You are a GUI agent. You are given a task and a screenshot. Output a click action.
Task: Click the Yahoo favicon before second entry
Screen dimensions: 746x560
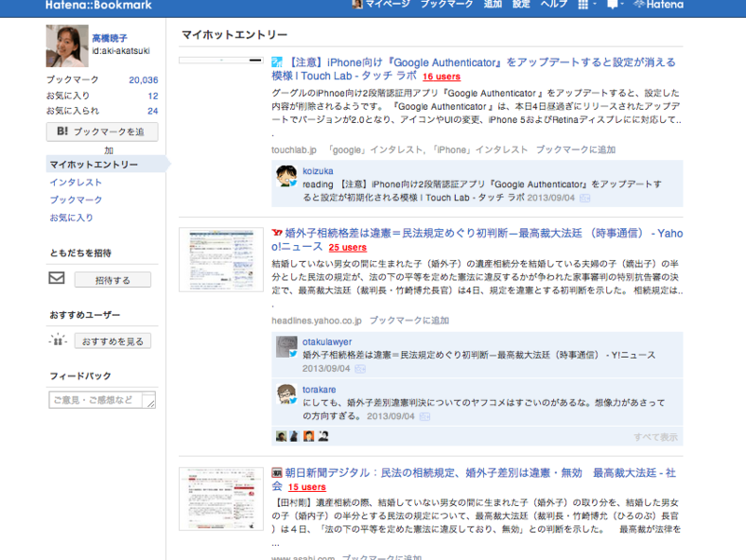277,233
